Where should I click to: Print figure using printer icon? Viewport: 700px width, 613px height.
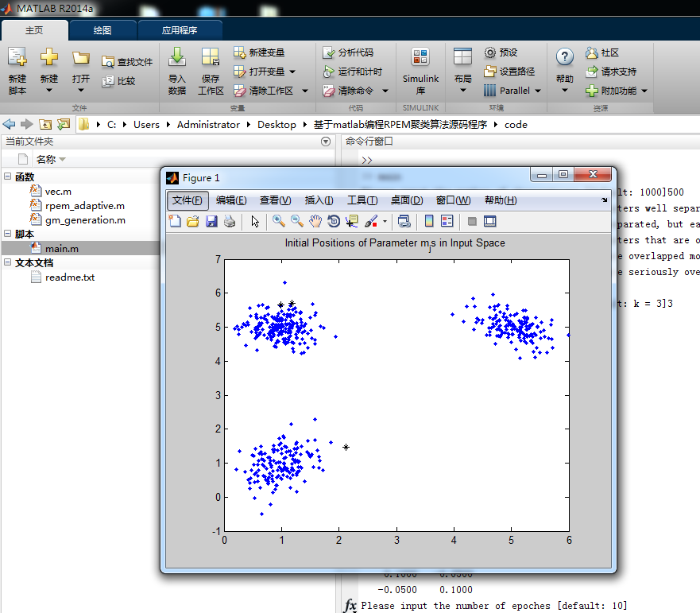point(230,221)
